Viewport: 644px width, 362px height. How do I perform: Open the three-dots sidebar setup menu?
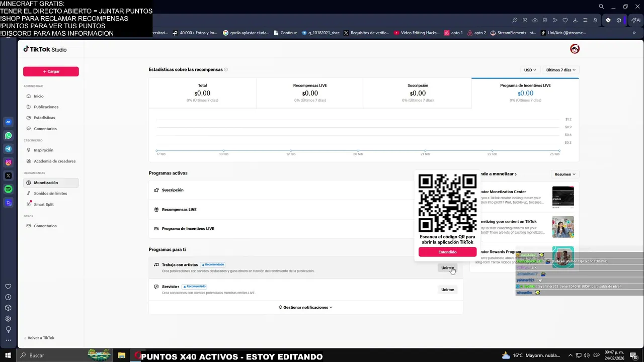click(8, 340)
